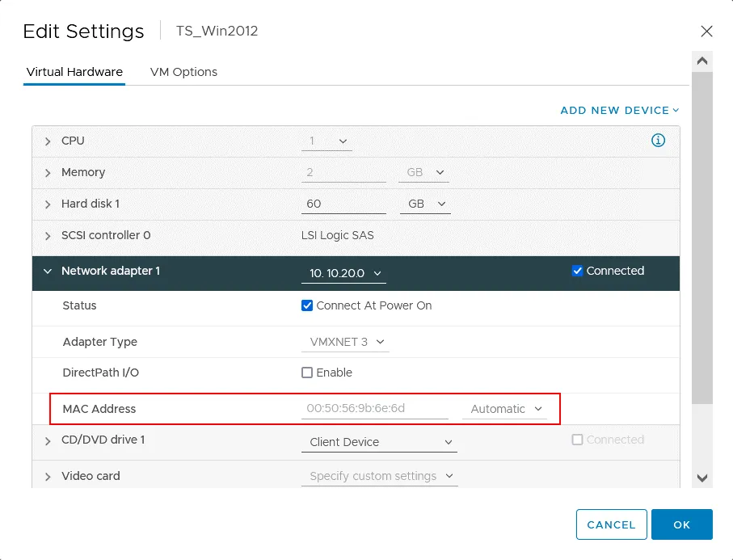Click the CPU info icon
Screen dimensions: 733x560
(x=658, y=141)
